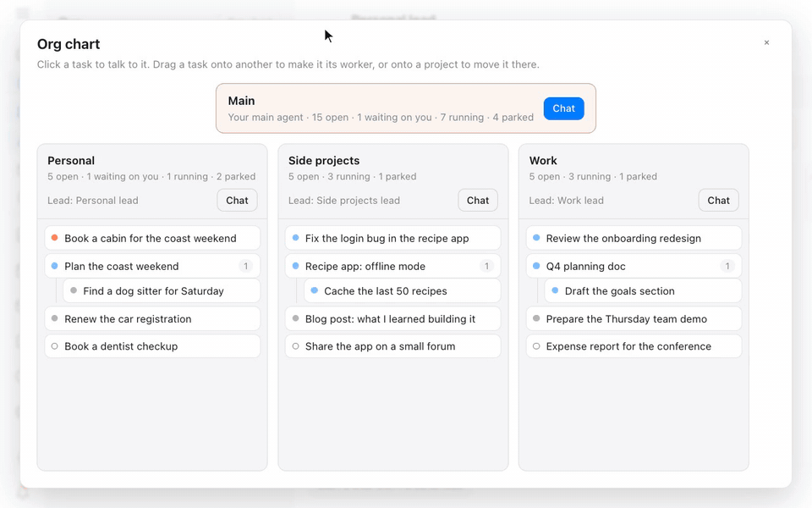The height and width of the screenshot is (508, 812).
Task: Chat with the Work lead
Action: pyautogui.click(x=719, y=201)
